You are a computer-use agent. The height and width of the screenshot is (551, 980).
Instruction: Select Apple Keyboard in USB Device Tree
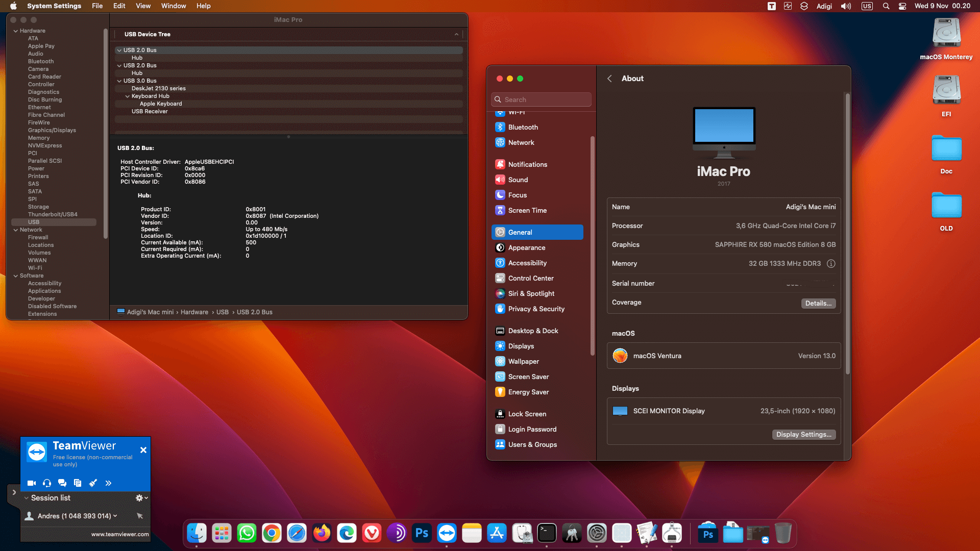pyautogui.click(x=161, y=104)
